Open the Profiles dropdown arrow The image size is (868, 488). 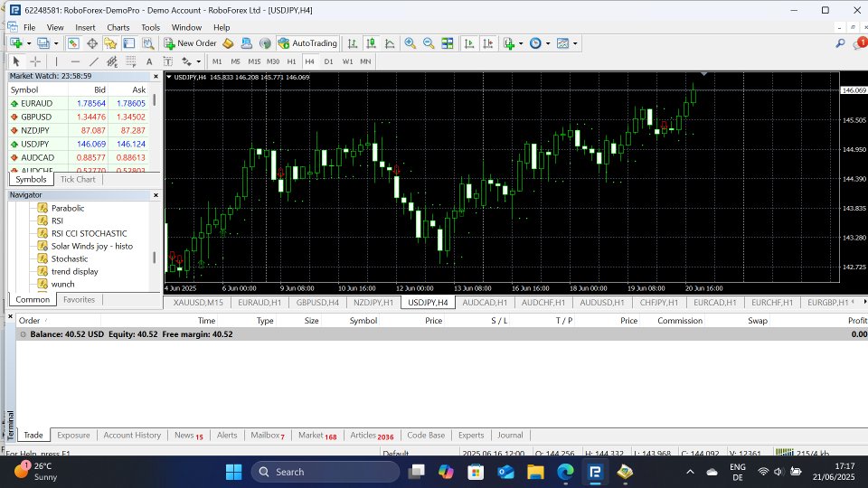[x=56, y=43]
